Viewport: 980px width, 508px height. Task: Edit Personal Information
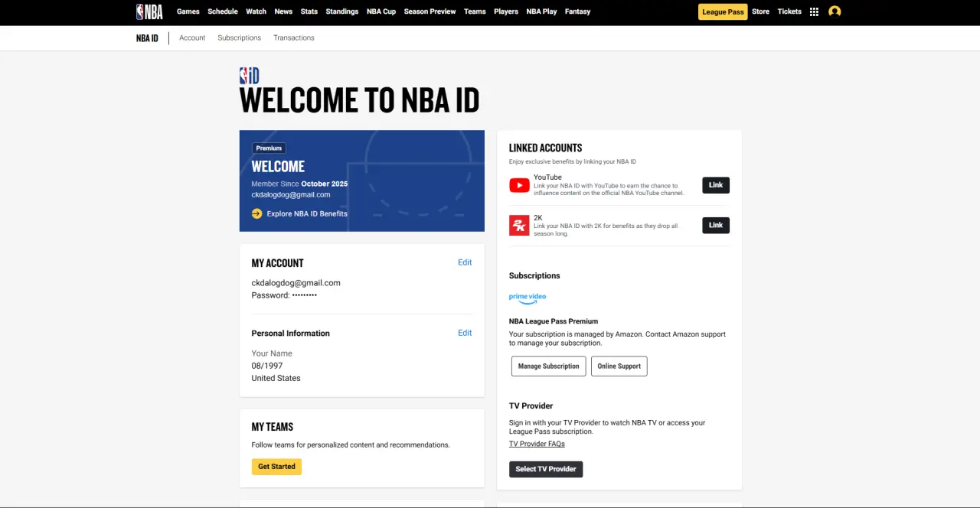[x=465, y=333]
